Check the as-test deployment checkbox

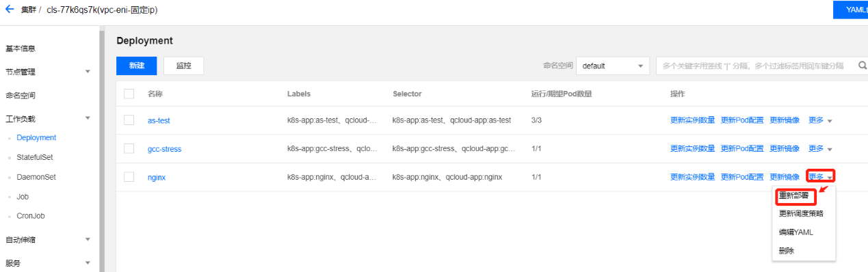click(x=129, y=120)
